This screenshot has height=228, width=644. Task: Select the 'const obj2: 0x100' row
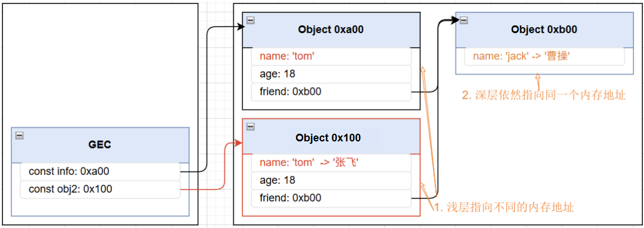click(x=100, y=190)
